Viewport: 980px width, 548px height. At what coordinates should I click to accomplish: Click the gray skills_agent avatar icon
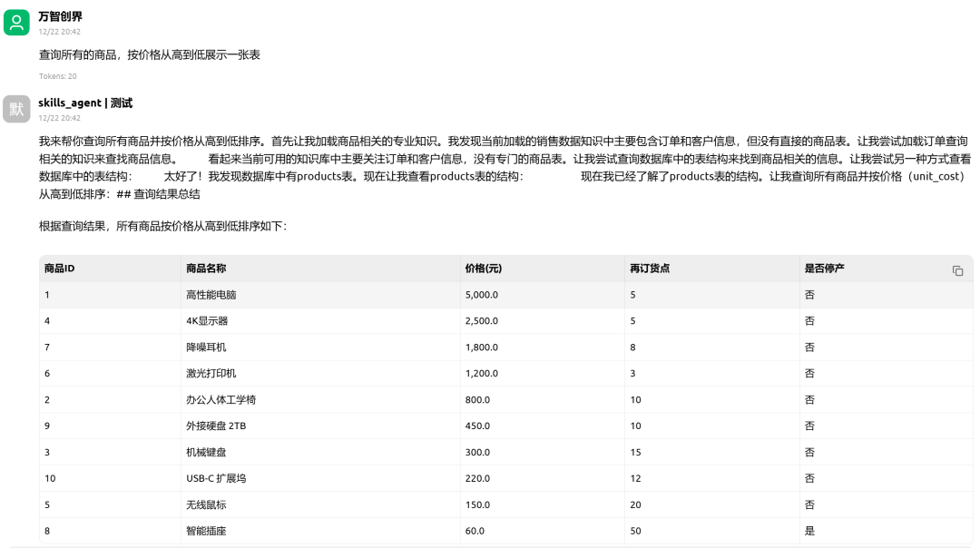[16, 109]
